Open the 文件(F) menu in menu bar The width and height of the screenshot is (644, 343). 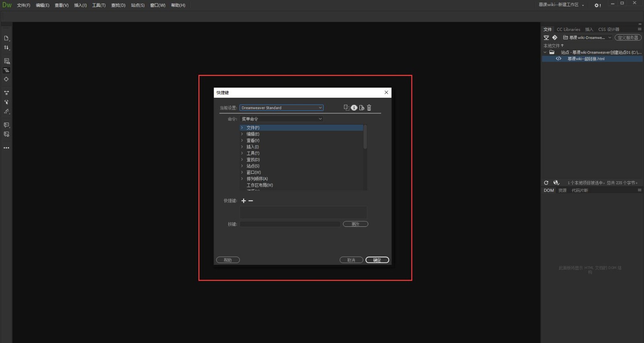(24, 5)
